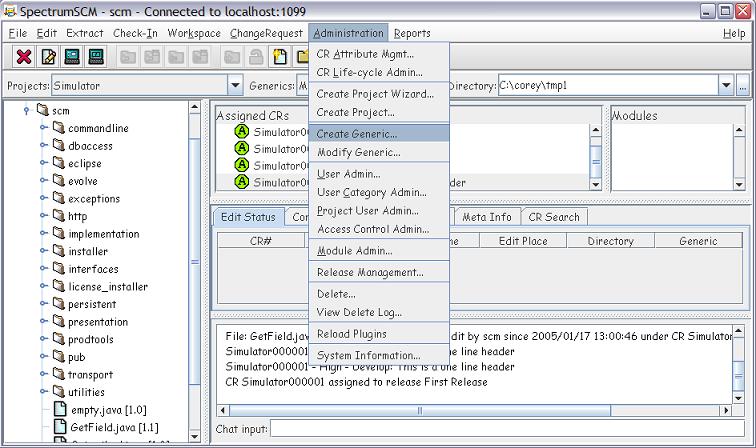Click the Assigned CRs scrollbar down arrow
This screenshot has height=448, width=756.
[596, 184]
